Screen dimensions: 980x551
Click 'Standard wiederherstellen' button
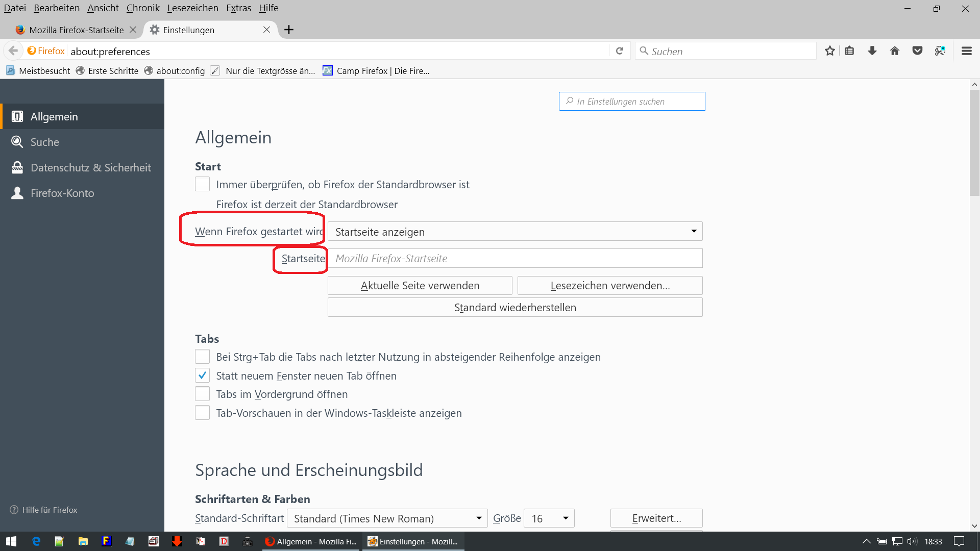(x=514, y=308)
